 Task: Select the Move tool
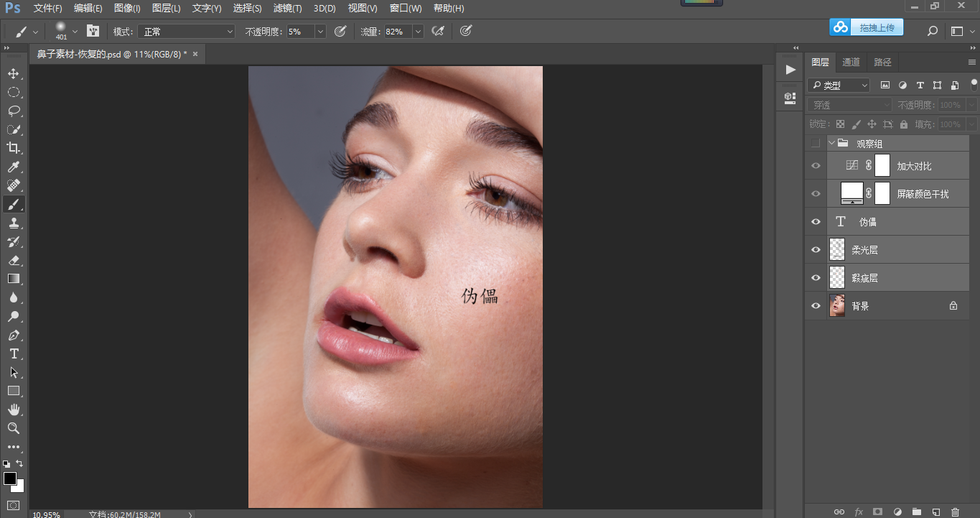(x=14, y=73)
